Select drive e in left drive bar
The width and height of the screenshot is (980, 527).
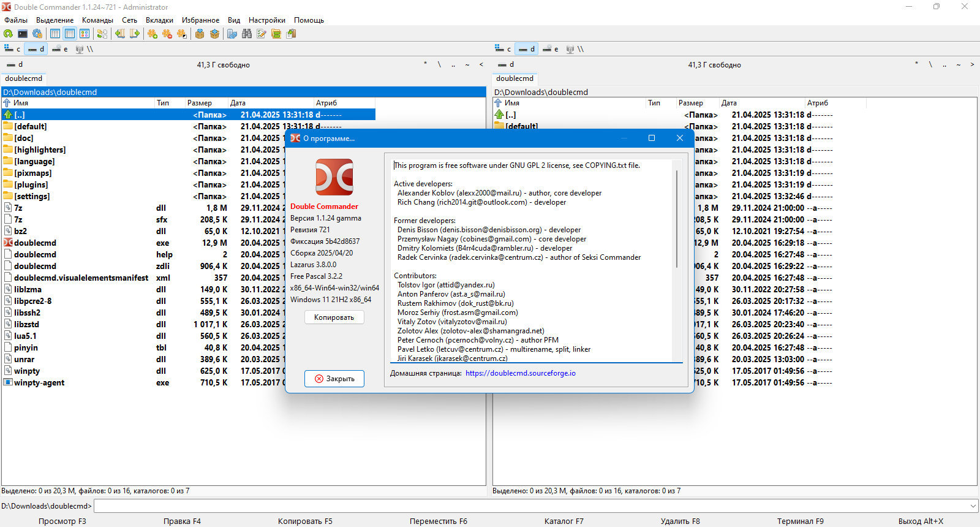(60, 49)
